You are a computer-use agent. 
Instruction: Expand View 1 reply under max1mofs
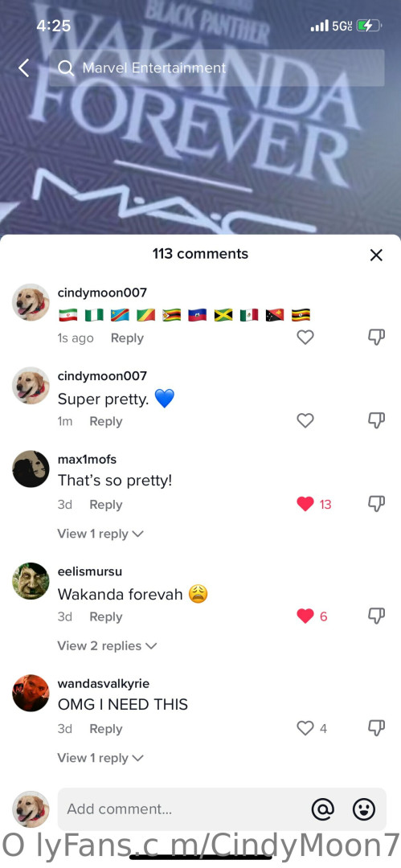point(100,534)
